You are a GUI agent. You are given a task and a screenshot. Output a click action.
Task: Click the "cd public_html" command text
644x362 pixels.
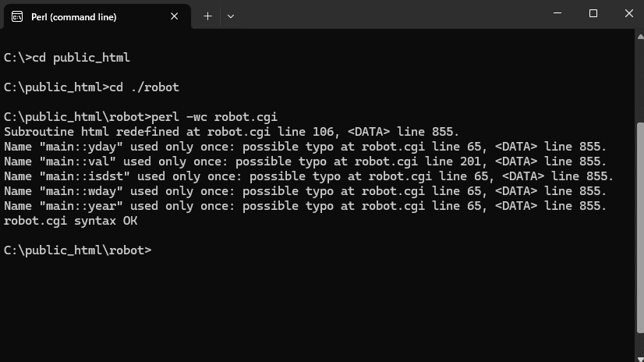coord(80,58)
